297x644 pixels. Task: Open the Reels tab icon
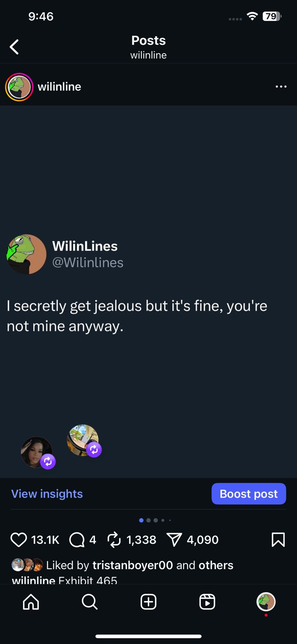tap(207, 602)
